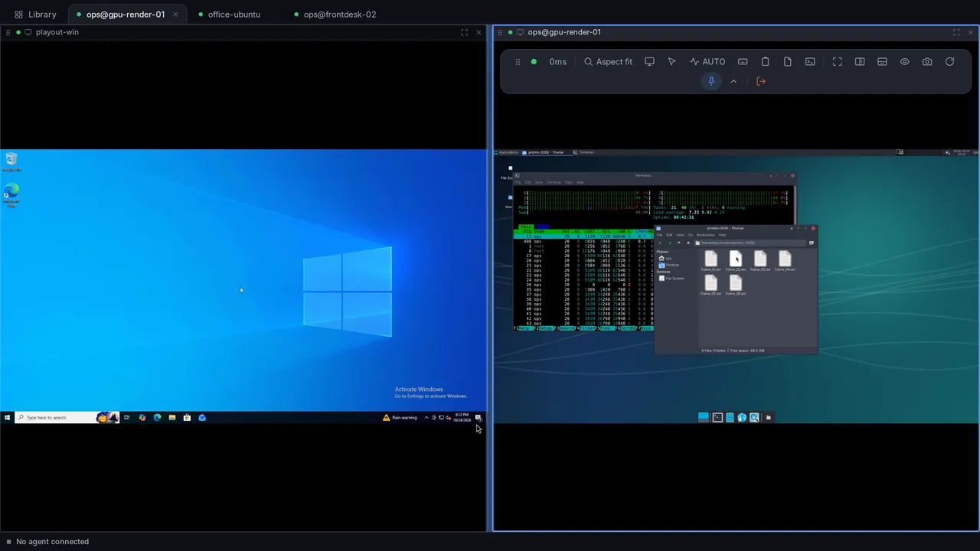Screen dimensions: 980x551
Task: Select frame_01.exr in the Thunar window
Action: 710,261
